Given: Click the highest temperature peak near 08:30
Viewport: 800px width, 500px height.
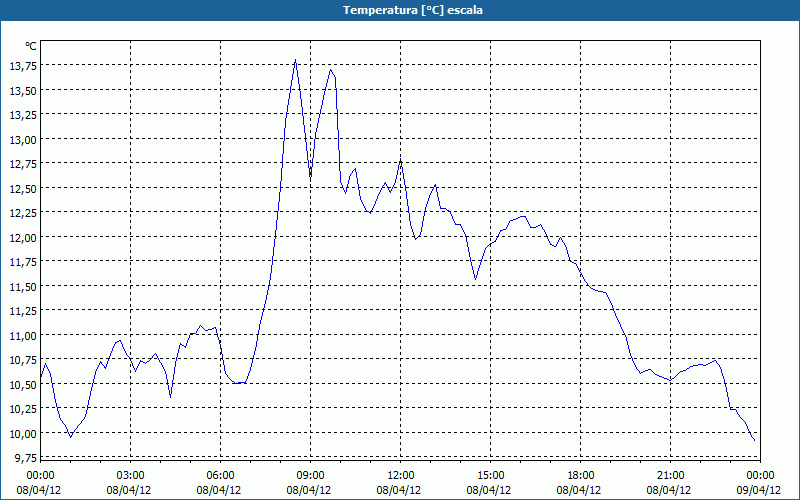Looking at the screenshot, I should point(295,60).
